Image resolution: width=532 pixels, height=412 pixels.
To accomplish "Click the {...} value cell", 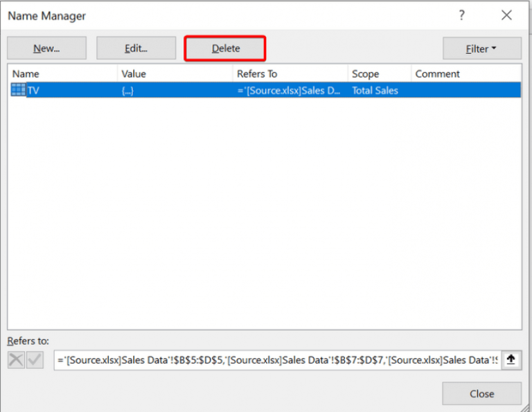I will coord(127,90).
